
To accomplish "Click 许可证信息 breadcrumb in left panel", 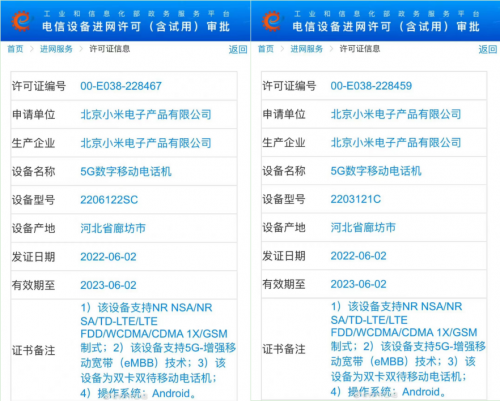I will tap(110, 49).
